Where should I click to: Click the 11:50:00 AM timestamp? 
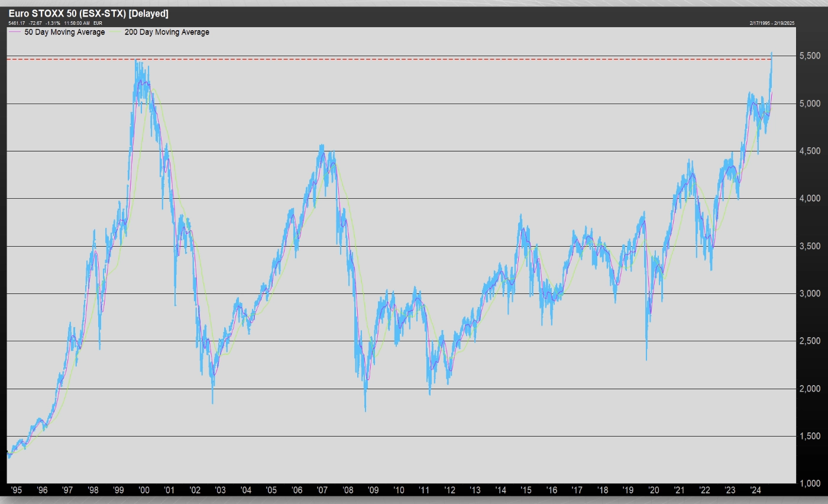(x=77, y=23)
